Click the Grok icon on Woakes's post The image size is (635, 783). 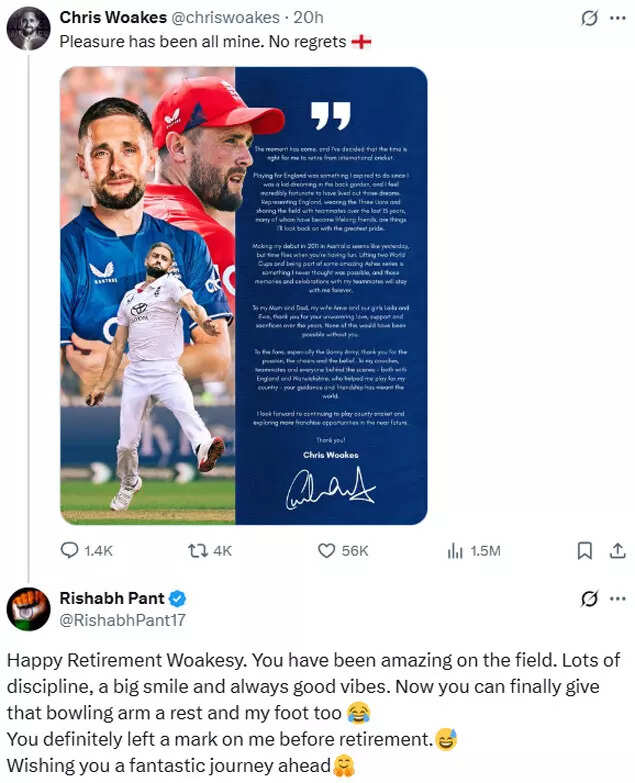590,18
